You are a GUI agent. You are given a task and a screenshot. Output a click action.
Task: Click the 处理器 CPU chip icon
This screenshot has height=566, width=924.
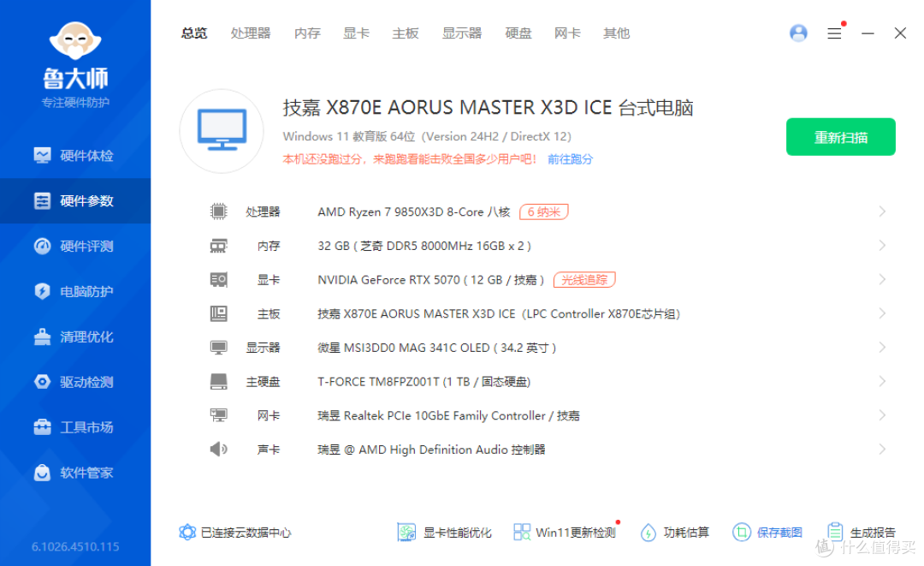pyautogui.click(x=219, y=211)
